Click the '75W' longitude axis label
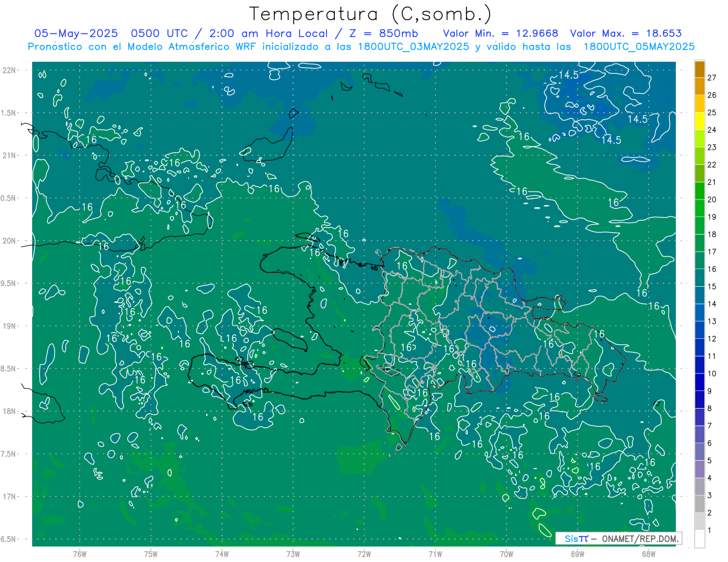 tap(150, 554)
